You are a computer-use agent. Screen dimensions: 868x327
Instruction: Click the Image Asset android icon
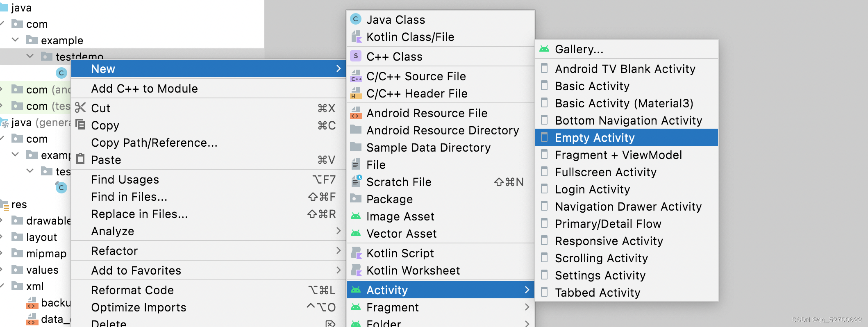pyautogui.click(x=356, y=216)
